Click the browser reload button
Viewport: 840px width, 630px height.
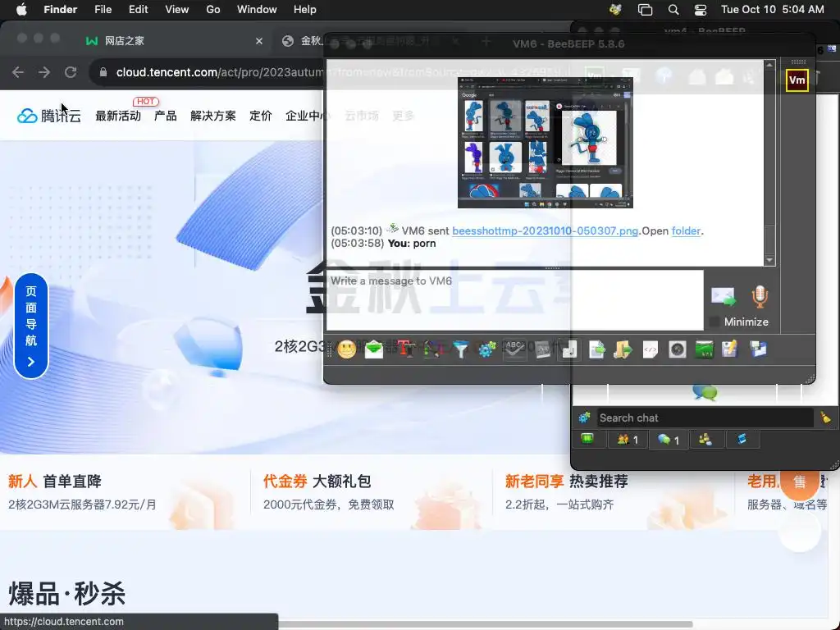point(71,72)
